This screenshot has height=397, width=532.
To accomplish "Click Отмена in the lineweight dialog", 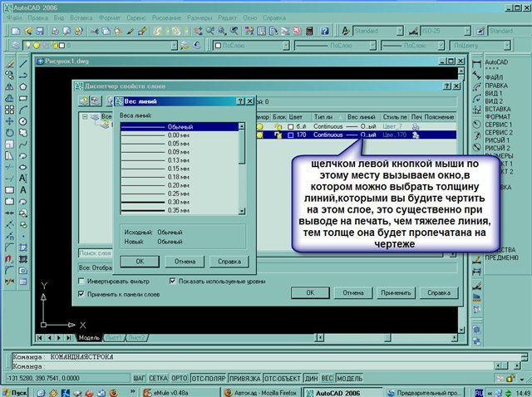I will coord(185,261).
